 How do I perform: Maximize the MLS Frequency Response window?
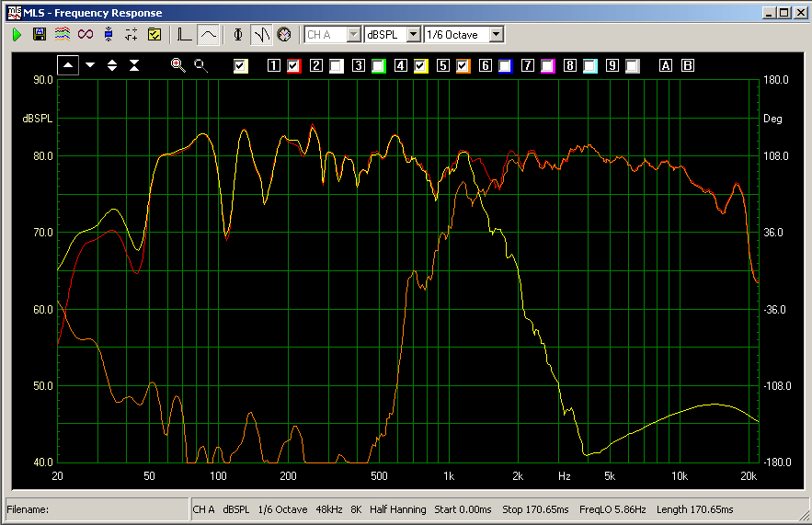[784, 13]
